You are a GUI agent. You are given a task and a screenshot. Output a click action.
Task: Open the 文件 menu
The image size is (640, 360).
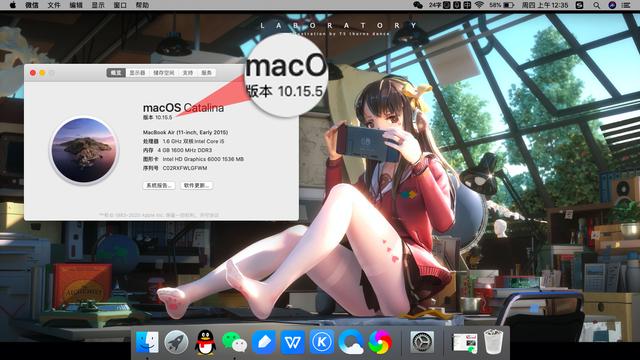coord(54,5)
